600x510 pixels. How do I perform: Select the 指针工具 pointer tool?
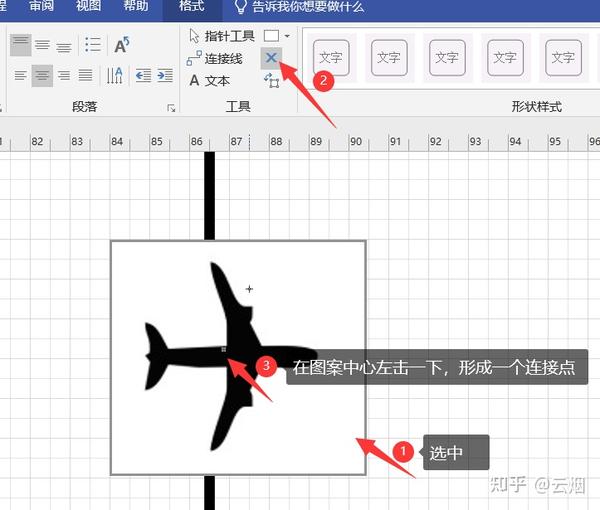pos(222,36)
